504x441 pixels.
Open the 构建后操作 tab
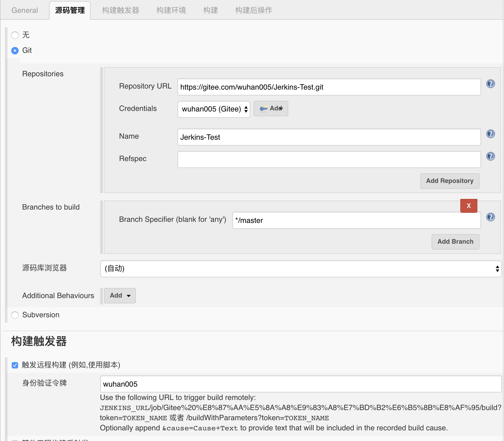[253, 10]
